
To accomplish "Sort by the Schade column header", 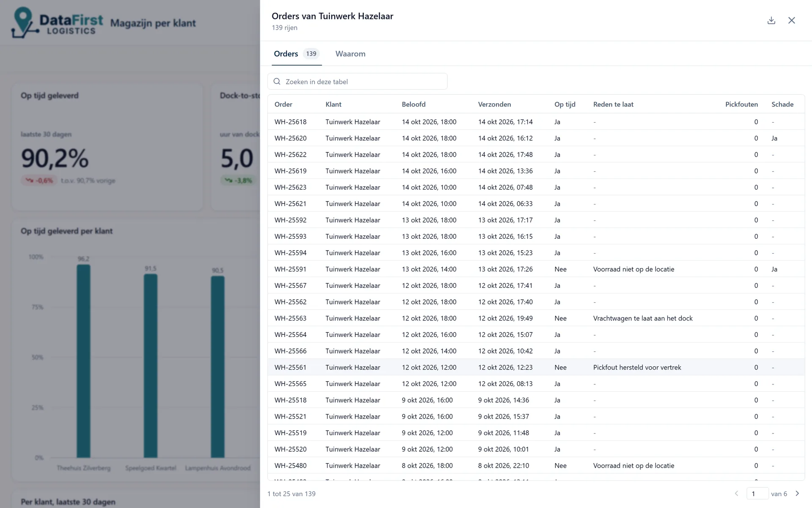I will pyautogui.click(x=782, y=104).
